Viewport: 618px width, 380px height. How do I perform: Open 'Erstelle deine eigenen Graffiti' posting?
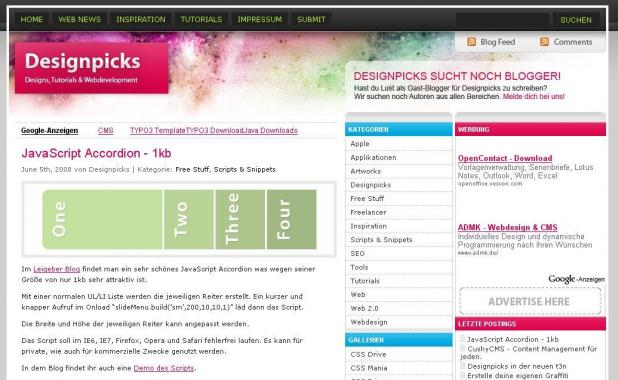[x=517, y=376]
